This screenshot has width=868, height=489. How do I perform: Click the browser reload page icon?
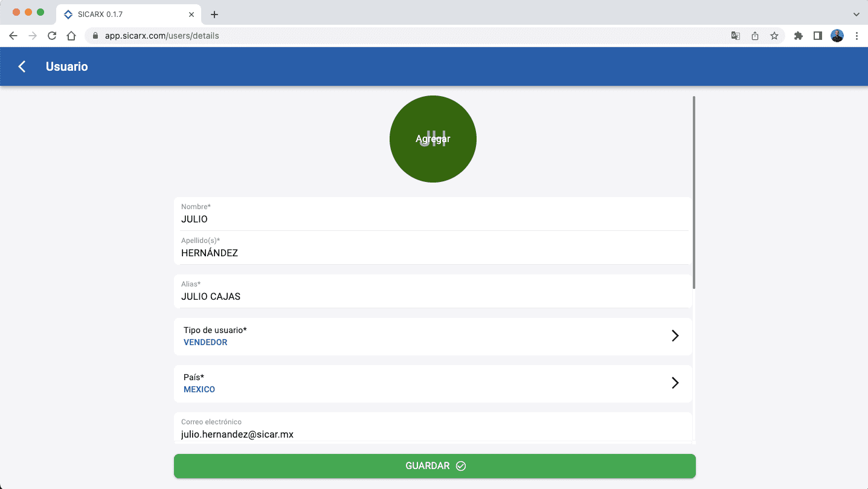(x=52, y=36)
